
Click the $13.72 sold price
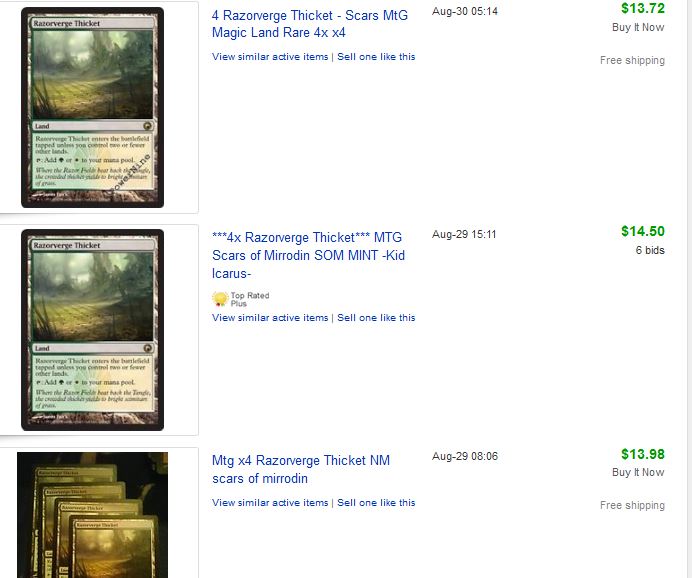[643, 8]
